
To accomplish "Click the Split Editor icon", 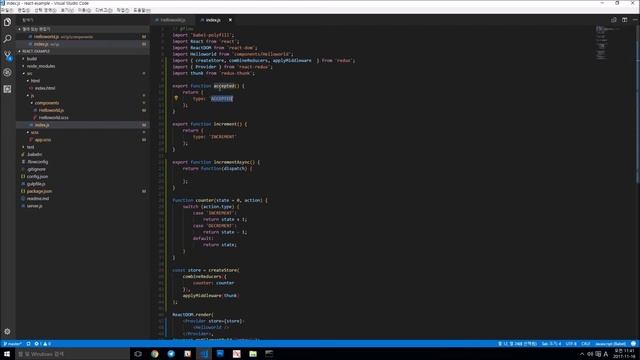I will tap(624, 20).
